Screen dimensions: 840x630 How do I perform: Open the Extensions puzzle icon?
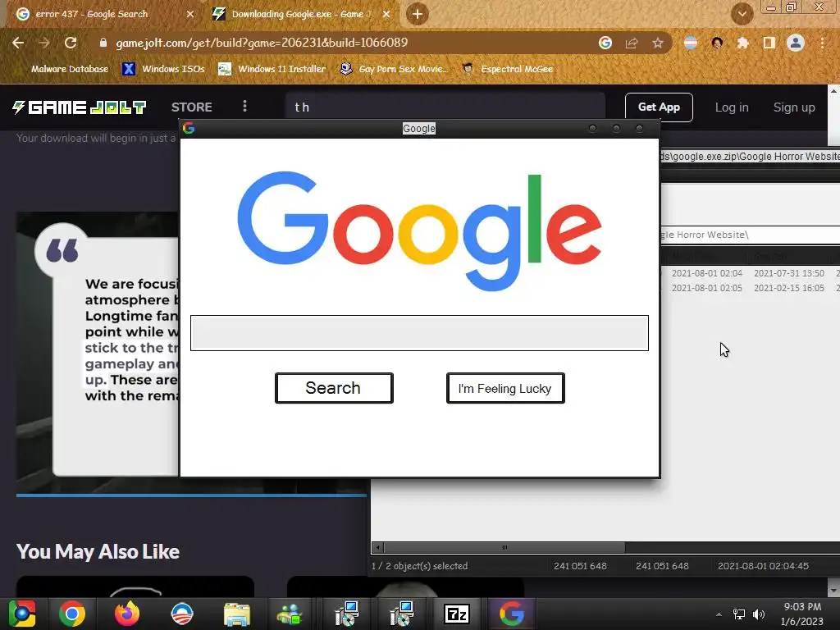(x=743, y=43)
